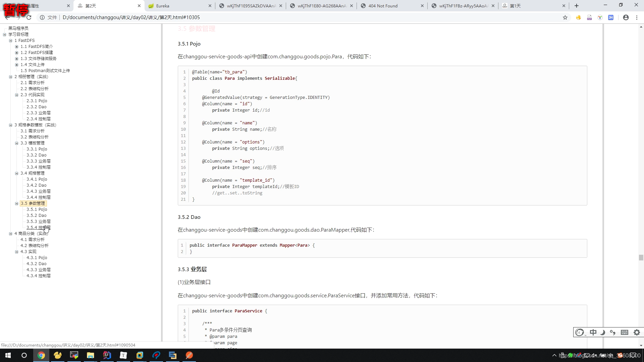644x362 pixels.
Task: Click IME soft keyboard icon
Action: 625,332
